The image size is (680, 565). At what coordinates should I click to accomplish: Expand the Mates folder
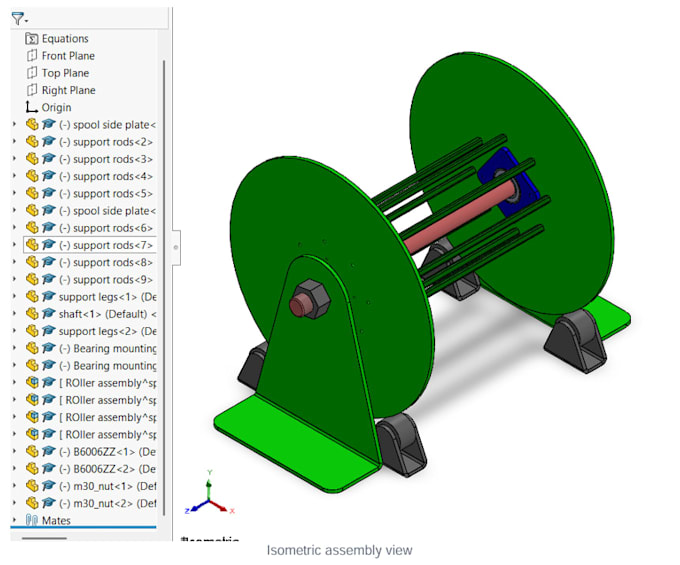[x=14, y=520]
